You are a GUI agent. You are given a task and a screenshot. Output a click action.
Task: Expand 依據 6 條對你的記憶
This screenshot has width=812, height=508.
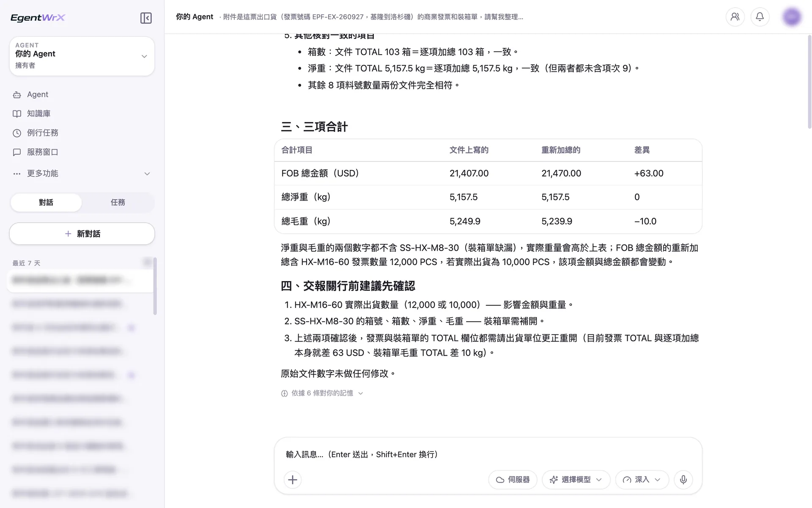click(322, 393)
